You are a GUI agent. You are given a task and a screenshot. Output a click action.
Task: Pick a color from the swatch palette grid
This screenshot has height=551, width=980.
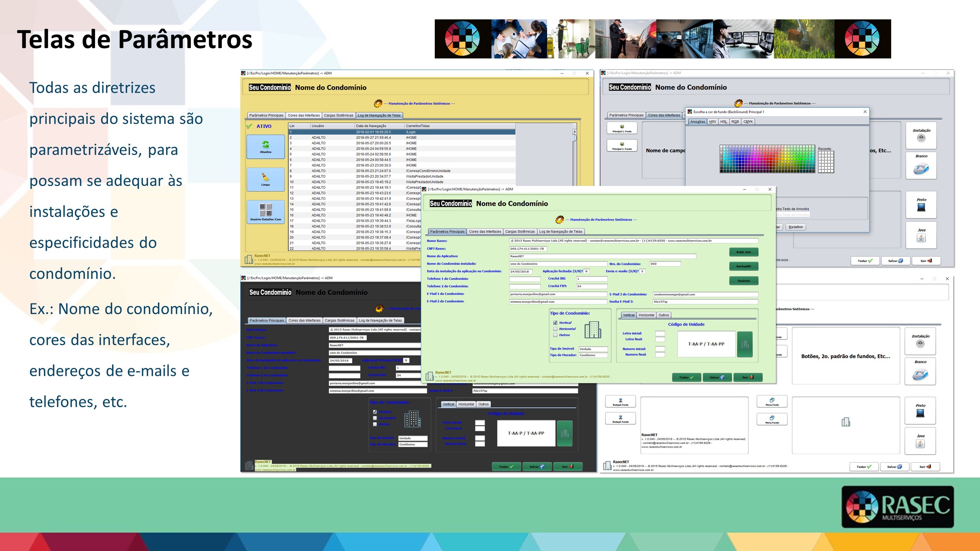[767, 159]
